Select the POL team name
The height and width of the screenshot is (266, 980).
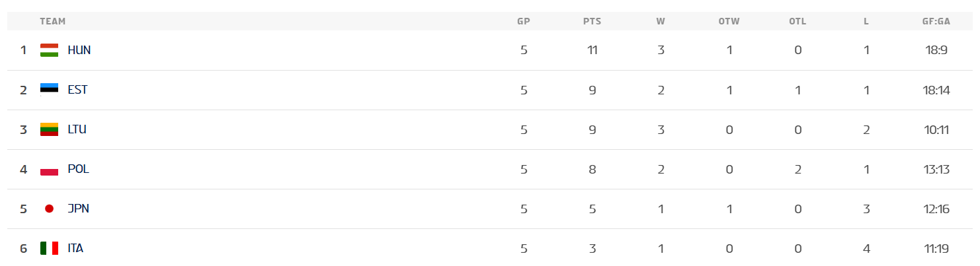79,169
